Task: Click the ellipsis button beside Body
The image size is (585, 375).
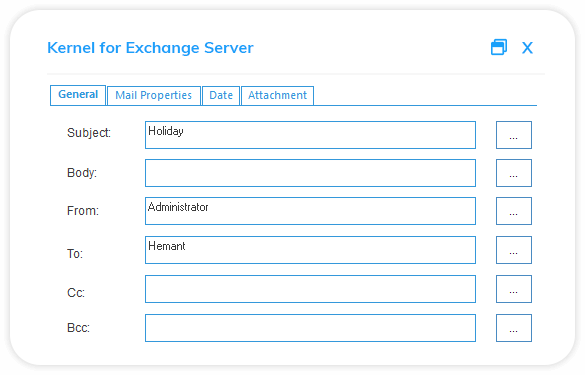Action: pos(513,173)
